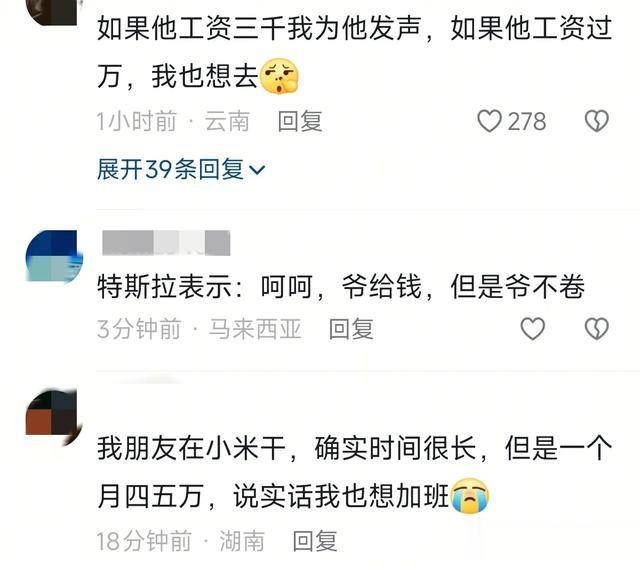Screen dimensions: 640x566
Task: Select the 我朋友在小米干 comment text
Action: (x=354, y=472)
